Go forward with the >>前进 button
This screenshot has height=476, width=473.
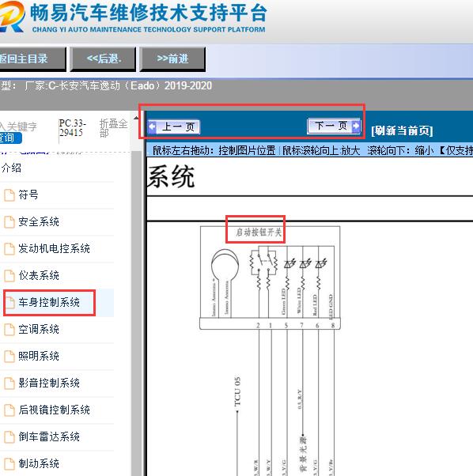[172, 59]
